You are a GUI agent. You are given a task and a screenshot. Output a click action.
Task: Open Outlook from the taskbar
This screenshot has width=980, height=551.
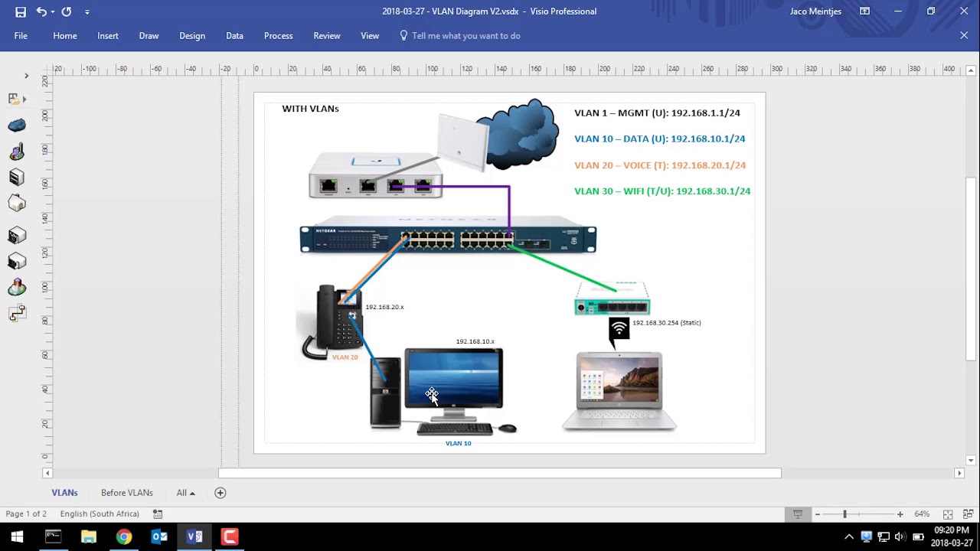click(x=159, y=536)
